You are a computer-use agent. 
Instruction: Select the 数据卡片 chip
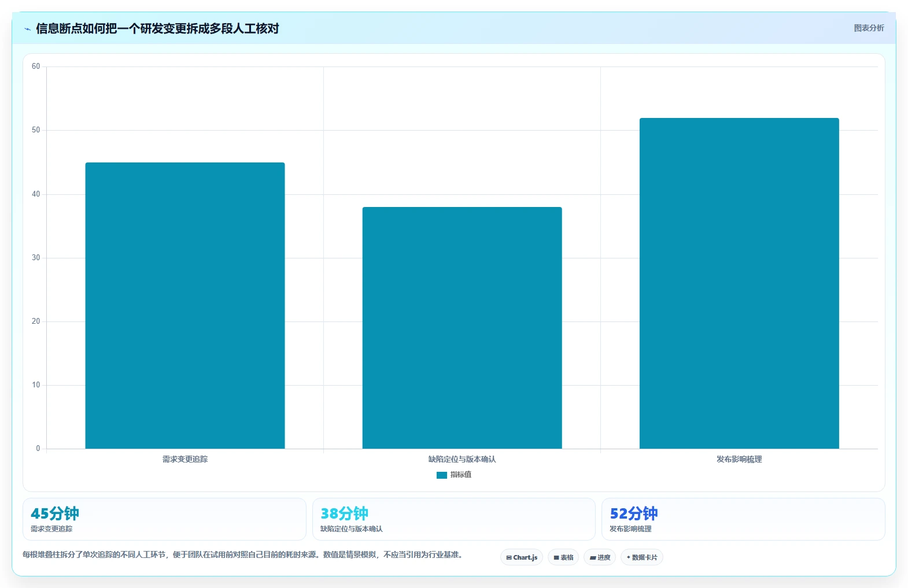click(x=642, y=557)
